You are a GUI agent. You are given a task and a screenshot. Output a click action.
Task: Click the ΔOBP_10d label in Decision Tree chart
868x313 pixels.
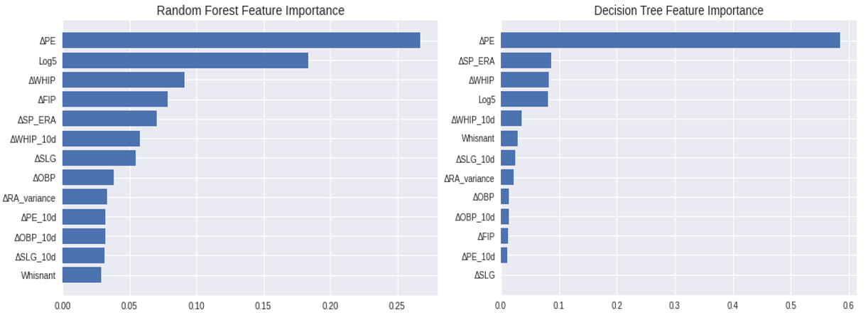[474, 216]
